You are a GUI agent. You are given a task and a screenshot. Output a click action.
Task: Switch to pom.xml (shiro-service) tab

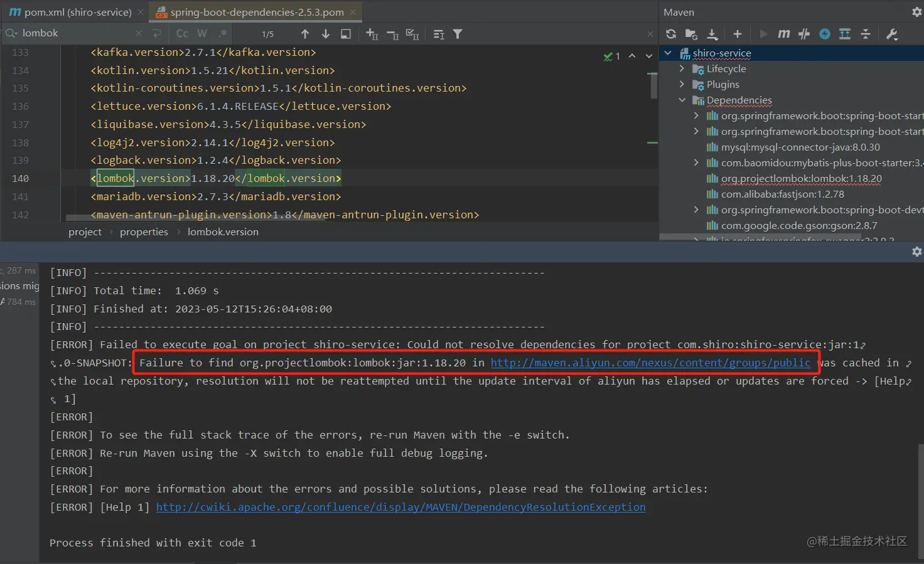coord(77,12)
